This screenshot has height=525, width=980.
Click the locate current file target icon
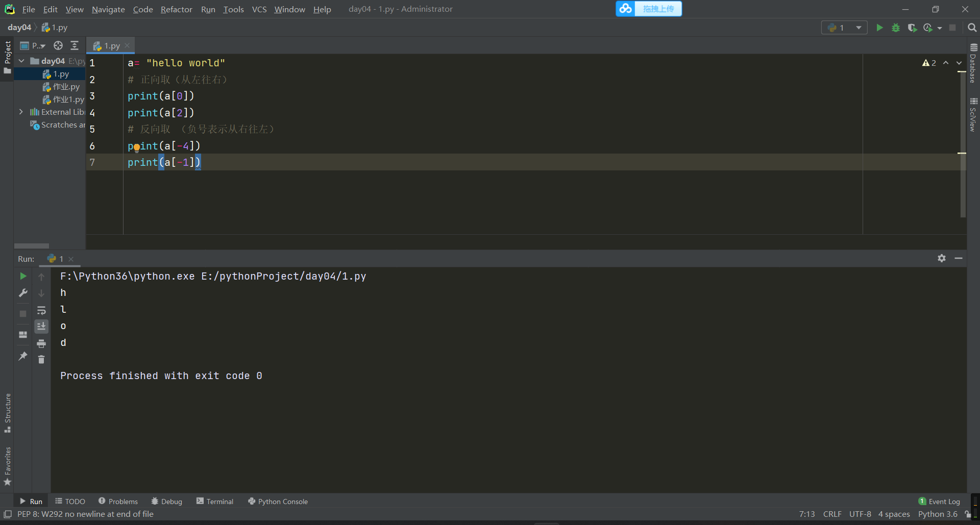point(58,45)
